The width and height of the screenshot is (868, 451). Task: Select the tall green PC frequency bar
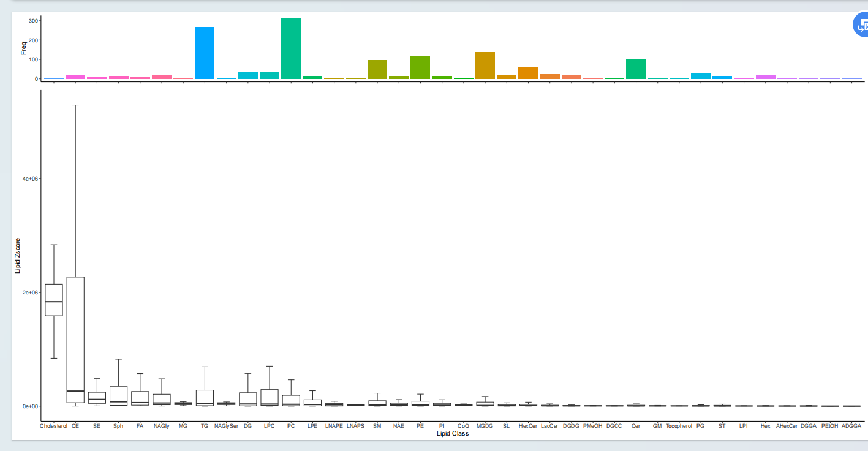(291, 49)
